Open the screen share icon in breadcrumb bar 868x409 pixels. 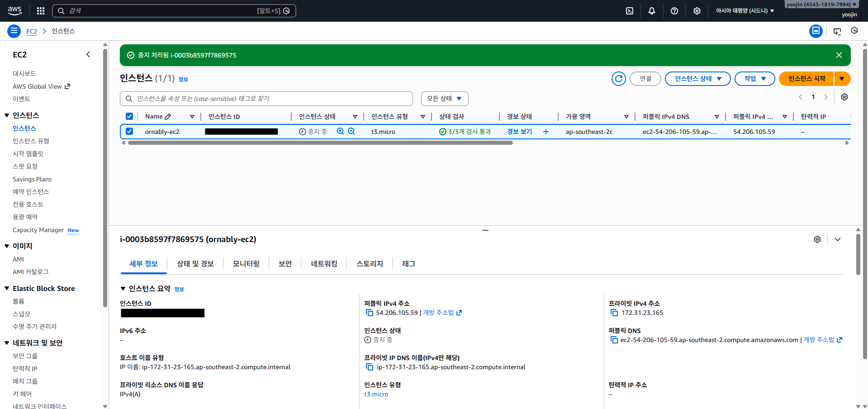(837, 31)
